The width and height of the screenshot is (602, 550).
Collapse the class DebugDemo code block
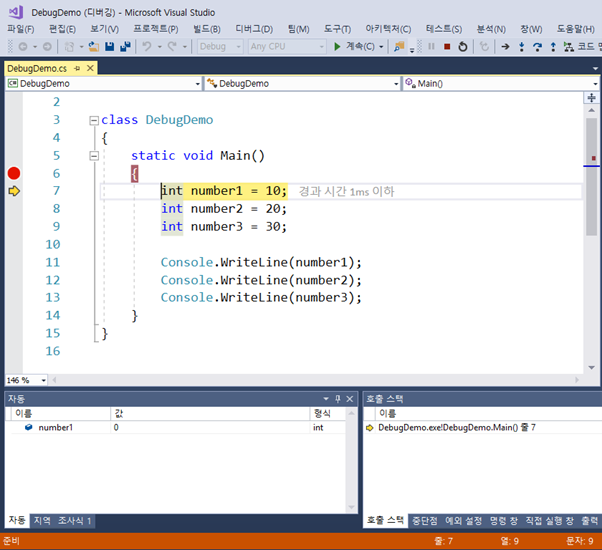(93, 120)
